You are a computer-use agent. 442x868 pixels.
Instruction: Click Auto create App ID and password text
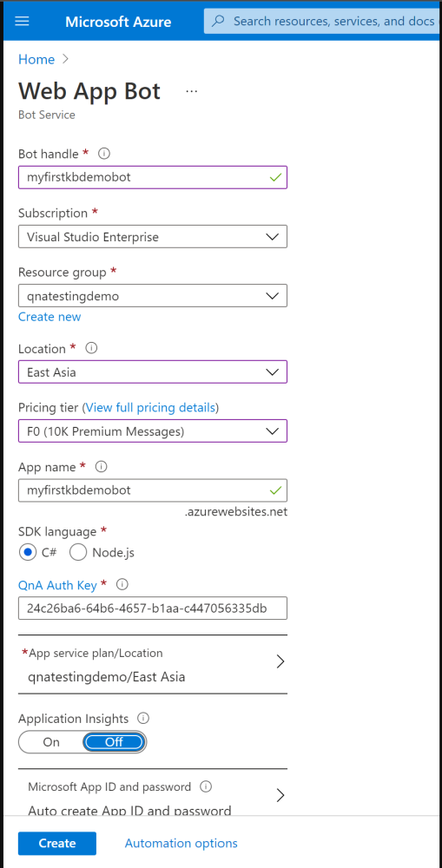(129, 811)
